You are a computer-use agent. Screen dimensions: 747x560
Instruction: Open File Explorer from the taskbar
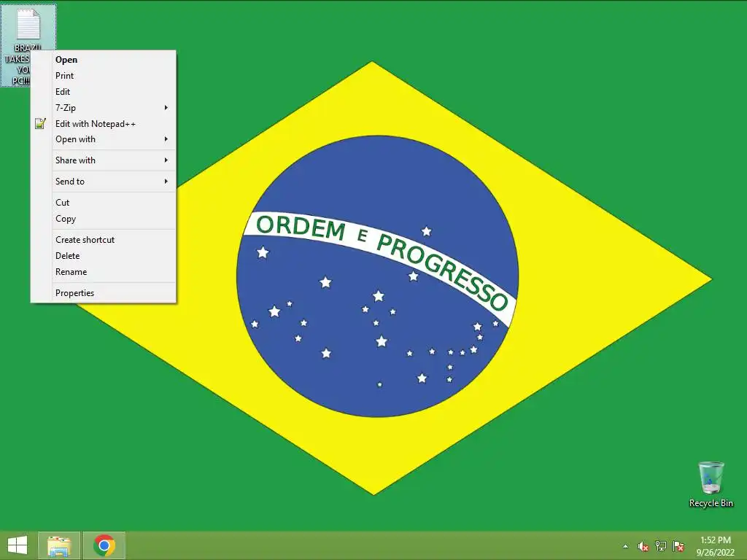coord(59,545)
